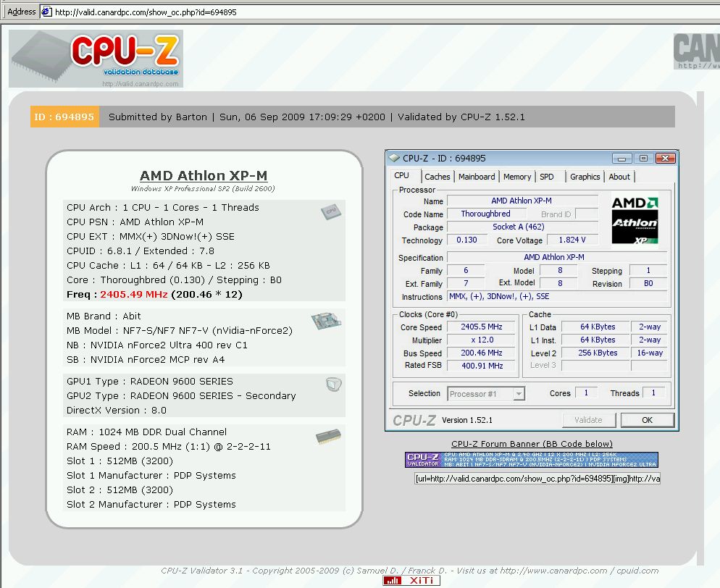
Task: Click the Windows XP Professional SP2 subtitle
Action: coord(203,189)
